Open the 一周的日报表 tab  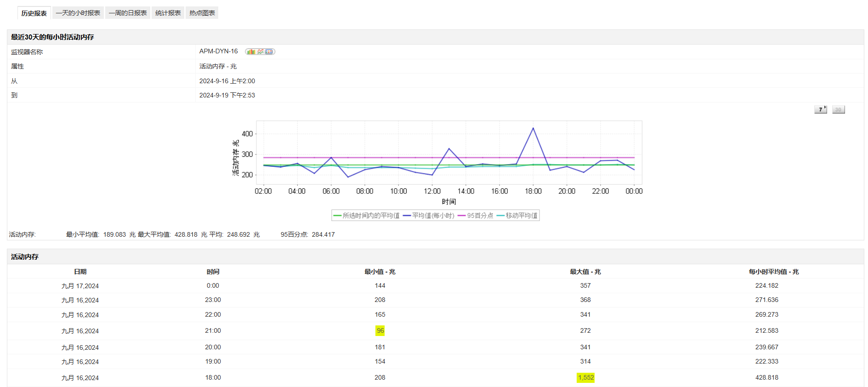128,13
